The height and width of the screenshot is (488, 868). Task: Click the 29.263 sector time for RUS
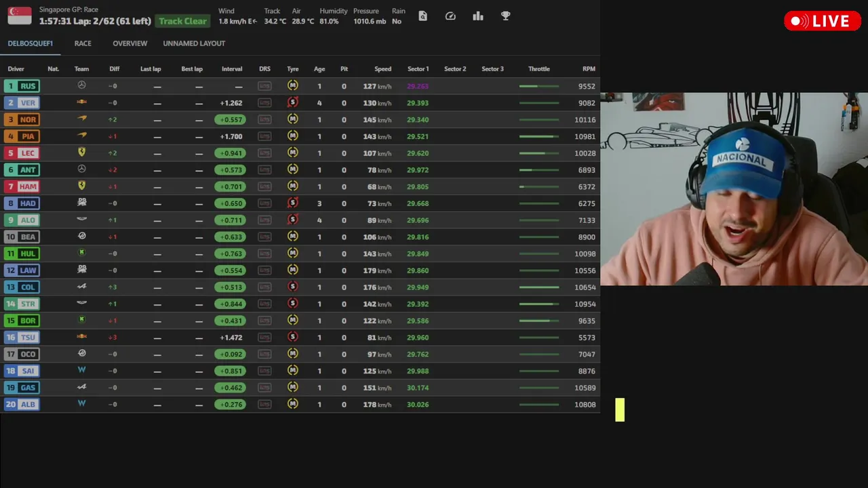click(x=418, y=86)
